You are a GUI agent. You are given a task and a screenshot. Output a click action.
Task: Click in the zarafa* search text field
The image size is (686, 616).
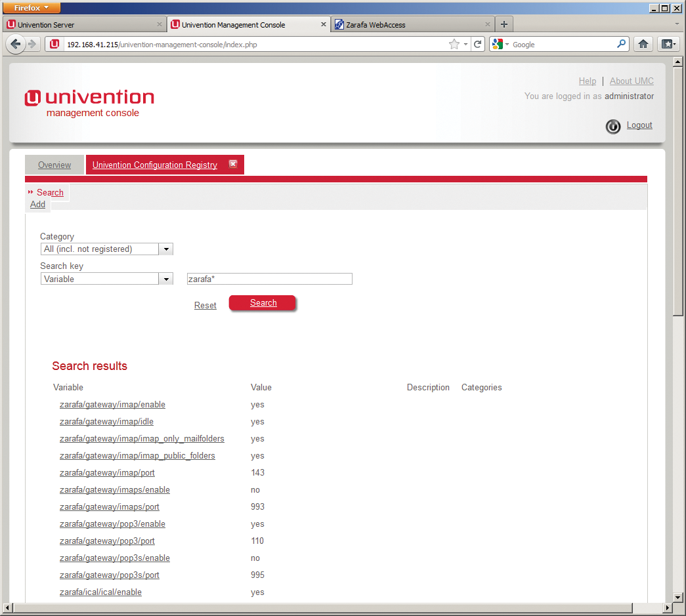(269, 279)
